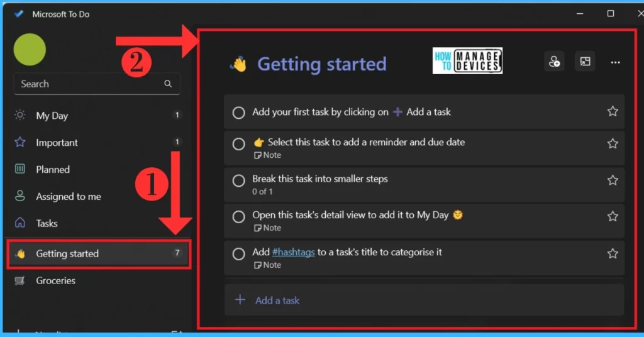The image size is (644, 337).
Task: Select the Getting started list in sidebar
Action: [x=99, y=253]
